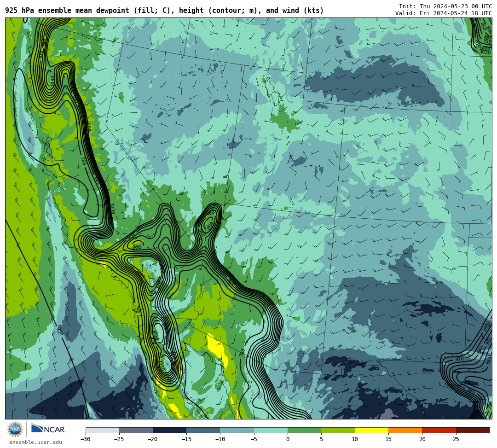Select the Valid: Fri 2024-05-24 18 UTC text

coord(444,13)
